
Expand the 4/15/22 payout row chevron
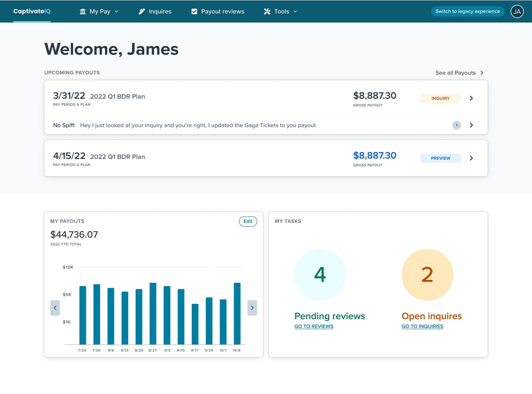[471, 158]
